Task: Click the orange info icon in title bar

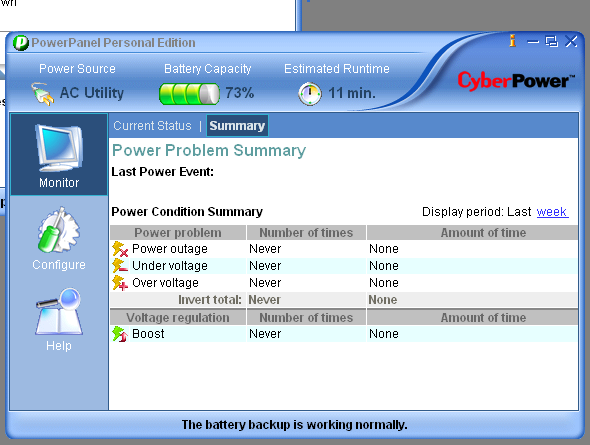Action: pos(512,41)
